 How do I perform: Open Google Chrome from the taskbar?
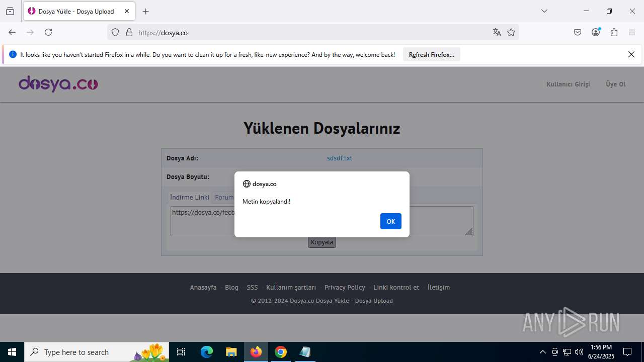281,352
